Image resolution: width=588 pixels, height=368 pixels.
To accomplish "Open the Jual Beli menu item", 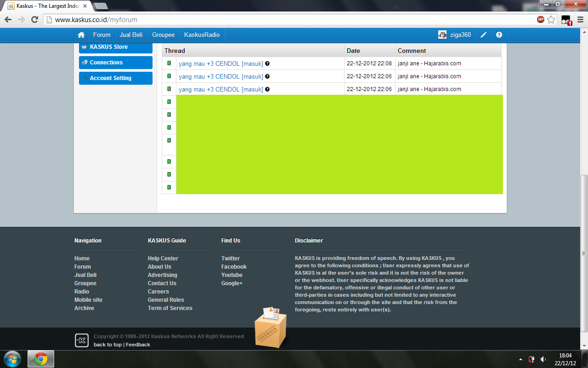I will [131, 34].
